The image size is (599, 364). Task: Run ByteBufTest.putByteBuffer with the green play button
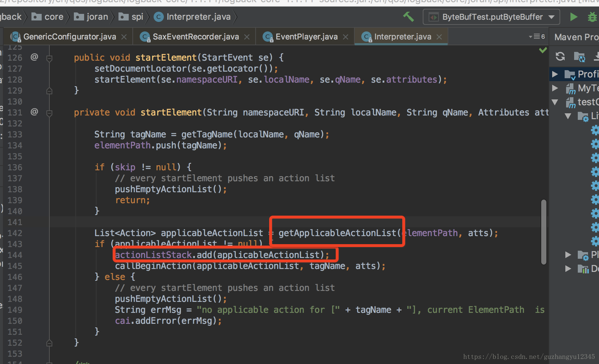coord(573,17)
